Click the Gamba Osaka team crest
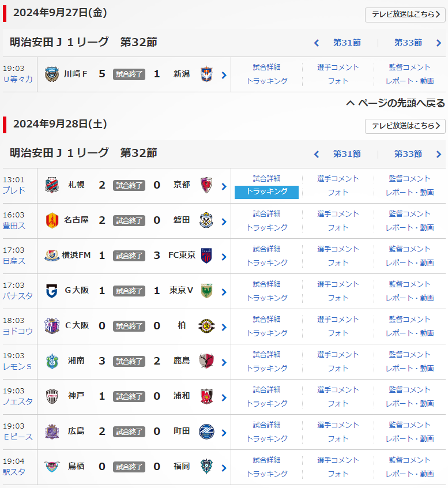448x488 pixels. [x=52, y=291]
